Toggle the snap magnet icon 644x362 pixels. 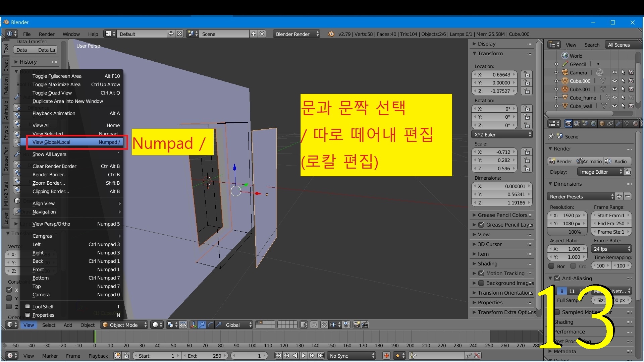[x=324, y=325]
